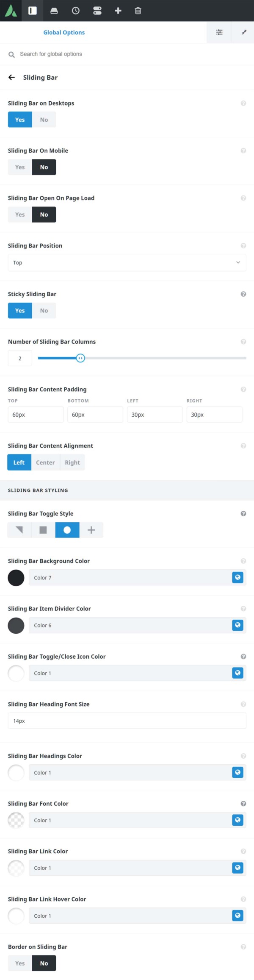
Task: Click the Avada logo icon
Action: coord(11,11)
